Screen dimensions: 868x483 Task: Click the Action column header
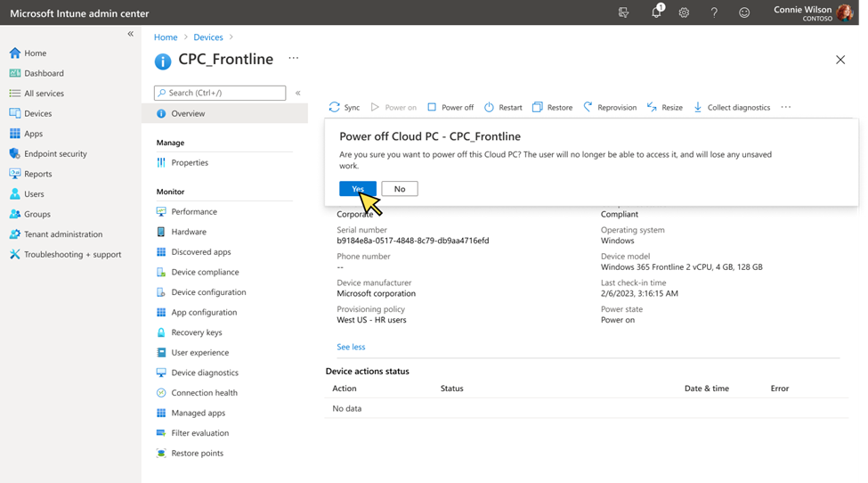[345, 389]
